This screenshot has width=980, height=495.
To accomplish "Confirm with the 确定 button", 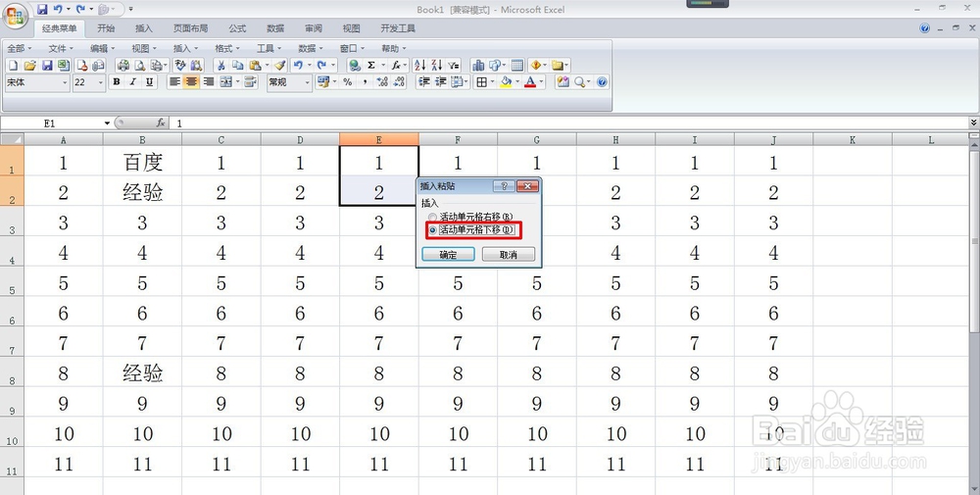I will 448,255.
